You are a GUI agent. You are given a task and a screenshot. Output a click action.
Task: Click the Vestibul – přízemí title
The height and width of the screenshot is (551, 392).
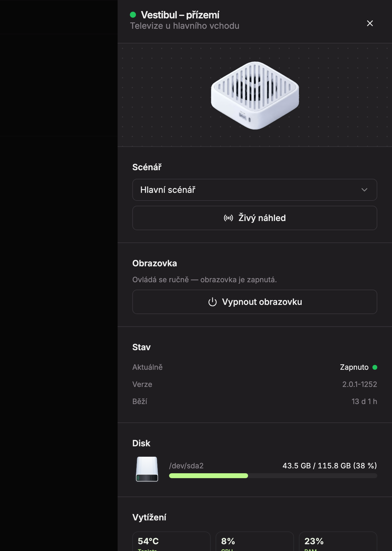(180, 15)
